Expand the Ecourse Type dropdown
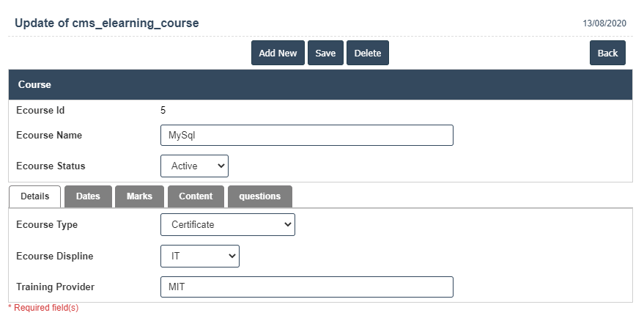The width and height of the screenshot is (644, 321). [x=227, y=225]
